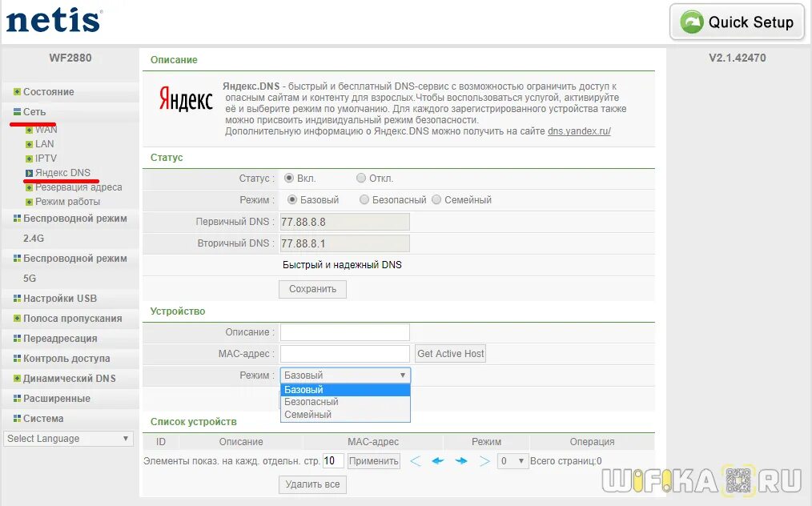Open the WAN submenu item
The image size is (812, 506).
click(x=46, y=130)
